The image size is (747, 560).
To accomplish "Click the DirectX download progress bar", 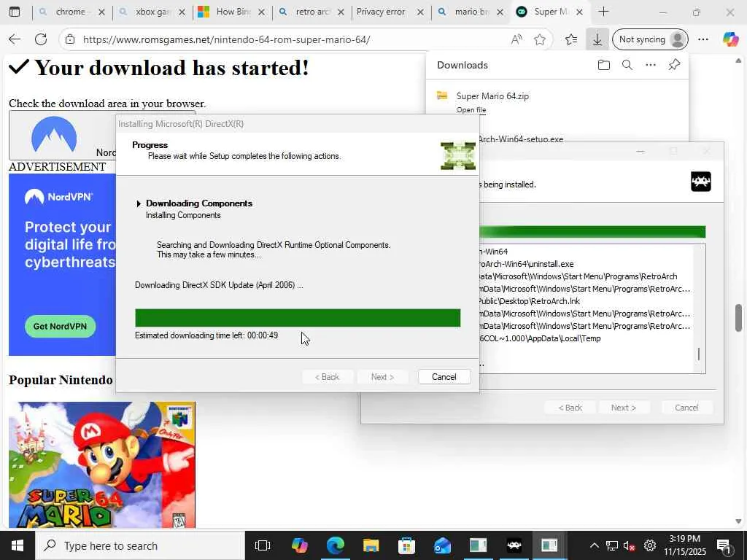I will (x=298, y=318).
